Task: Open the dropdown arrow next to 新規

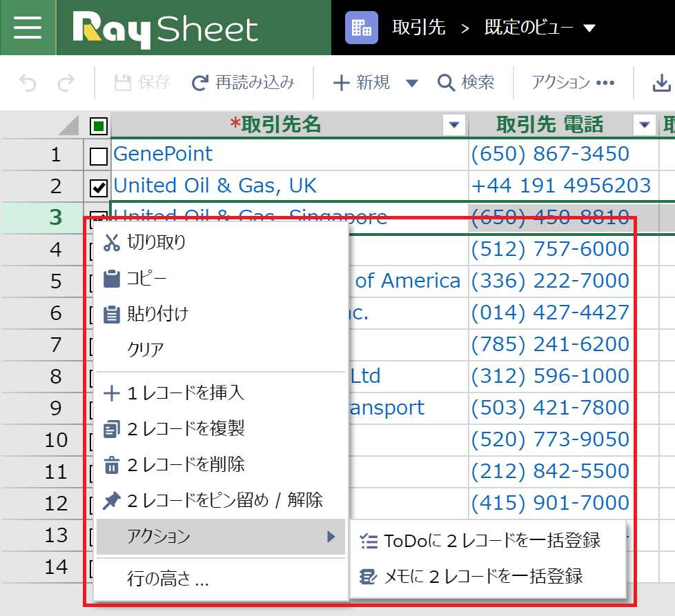Action: pos(411,83)
